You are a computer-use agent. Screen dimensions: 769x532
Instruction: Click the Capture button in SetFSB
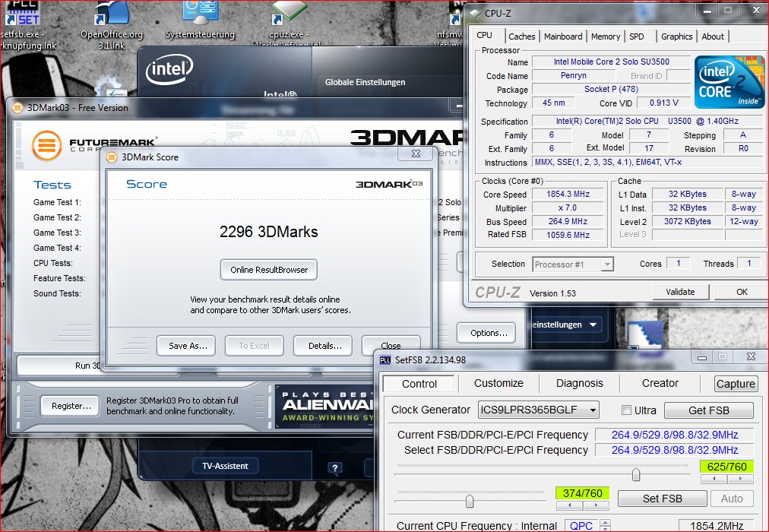pyautogui.click(x=736, y=384)
